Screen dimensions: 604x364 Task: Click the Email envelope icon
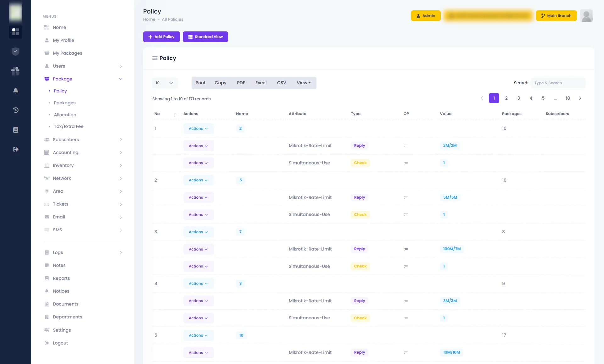tap(47, 217)
